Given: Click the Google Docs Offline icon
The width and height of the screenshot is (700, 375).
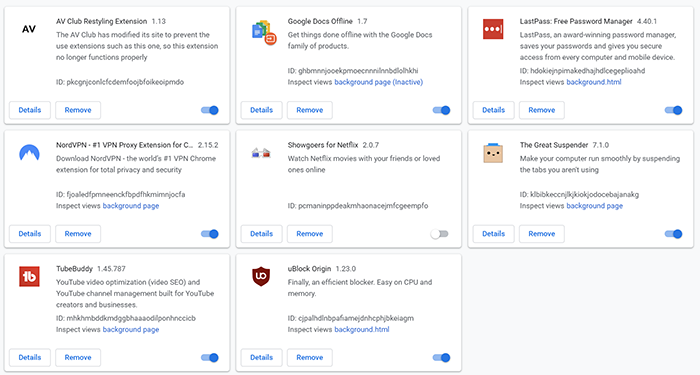Looking at the screenshot, I should click(x=264, y=32).
